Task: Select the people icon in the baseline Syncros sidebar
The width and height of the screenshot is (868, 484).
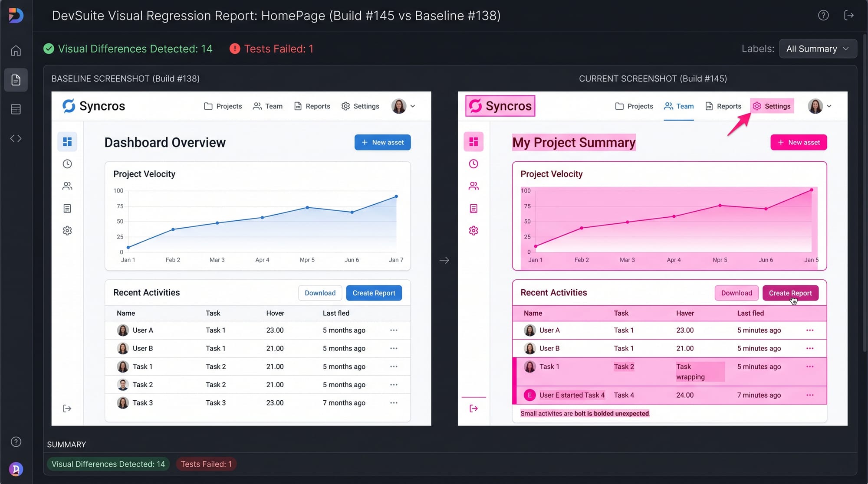Action: pos(67,186)
